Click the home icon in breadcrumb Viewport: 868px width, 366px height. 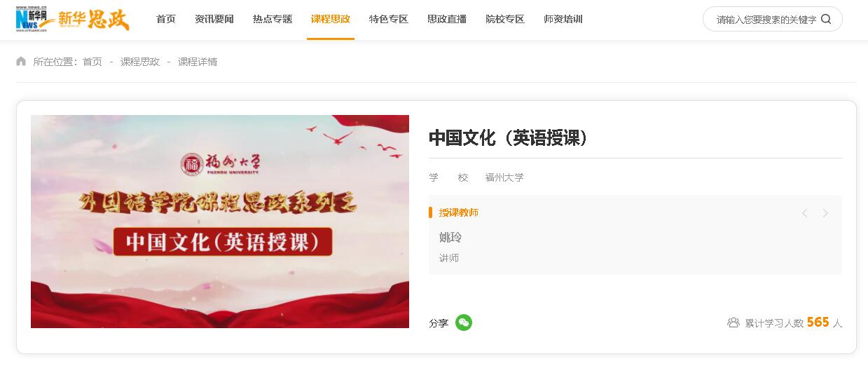[x=21, y=61]
